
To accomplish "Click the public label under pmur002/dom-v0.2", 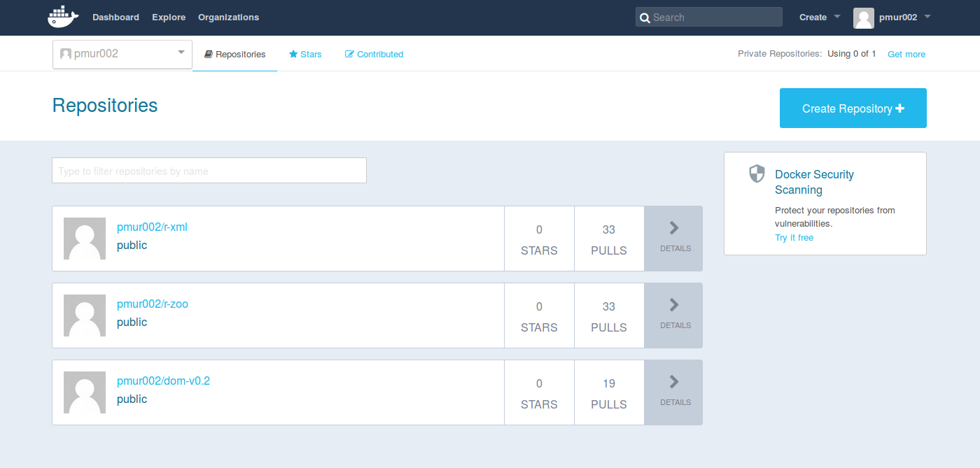I will click(132, 399).
